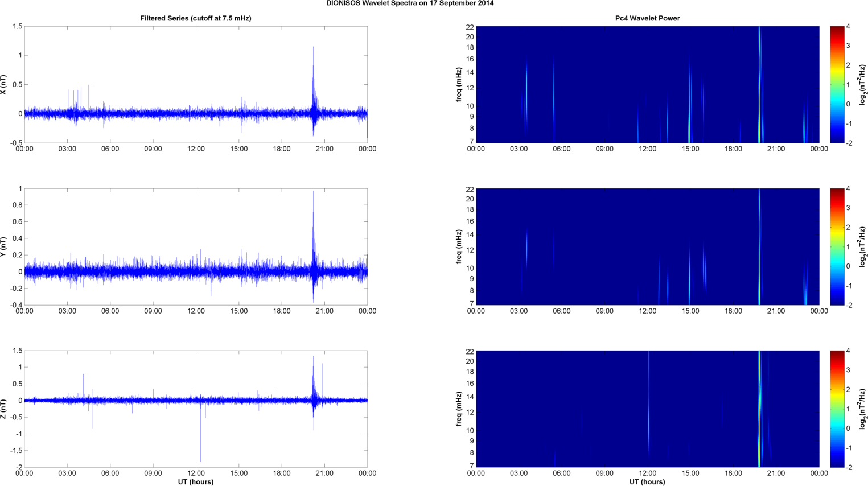This screenshot has width=868, height=486.
Task: Click UT (hours) label under Z series plot
Action: [x=195, y=481]
